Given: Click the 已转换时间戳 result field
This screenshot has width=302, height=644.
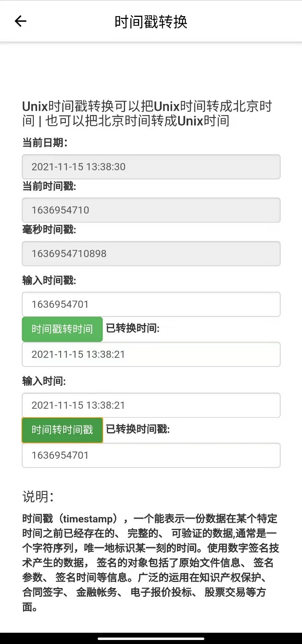Looking at the screenshot, I should [x=151, y=455].
